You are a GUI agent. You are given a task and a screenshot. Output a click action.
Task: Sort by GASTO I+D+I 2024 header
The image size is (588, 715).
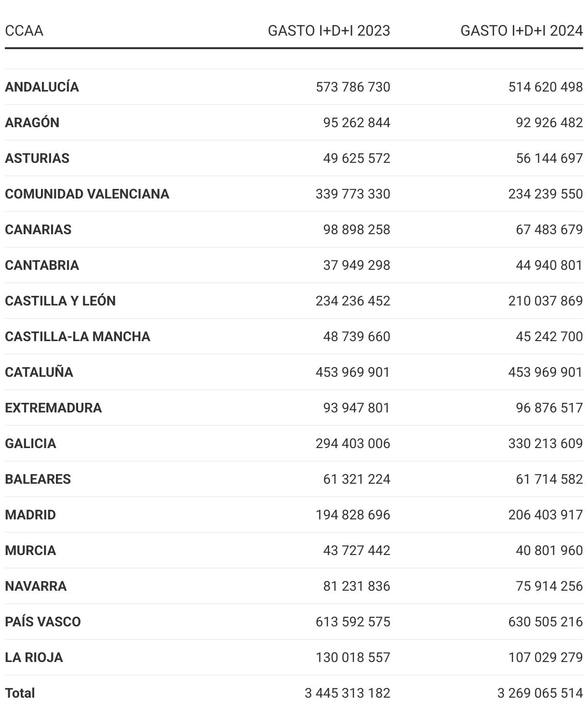click(521, 31)
